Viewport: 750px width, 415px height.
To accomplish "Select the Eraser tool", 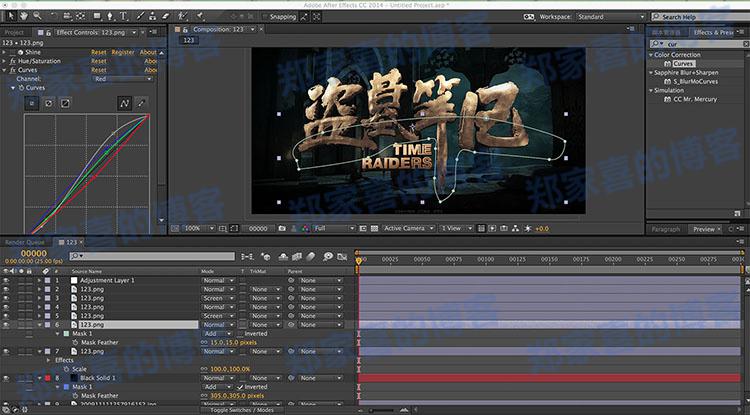I will pyautogui.click(x=165, y=16).
